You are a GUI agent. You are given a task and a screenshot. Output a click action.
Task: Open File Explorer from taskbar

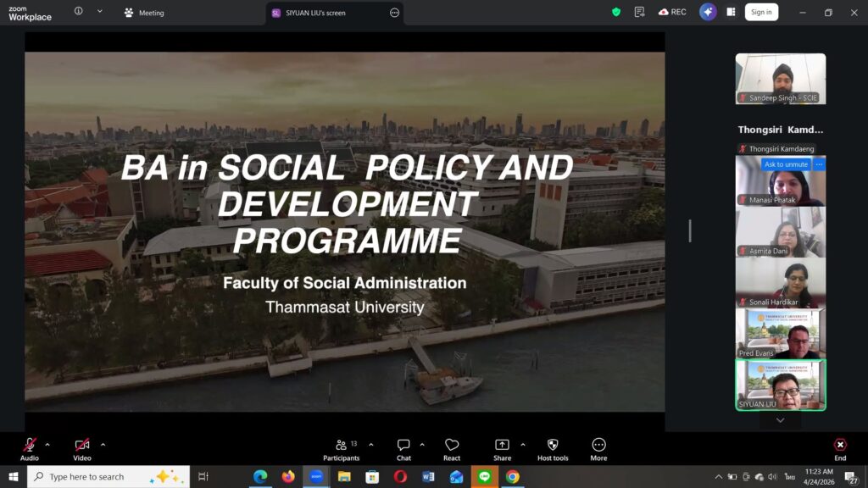click(344, 476)
